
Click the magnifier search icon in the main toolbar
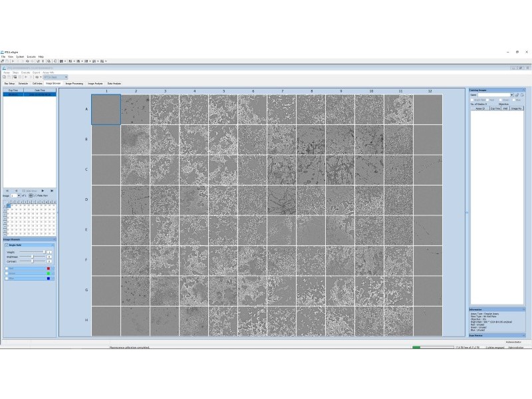point(49,61)
